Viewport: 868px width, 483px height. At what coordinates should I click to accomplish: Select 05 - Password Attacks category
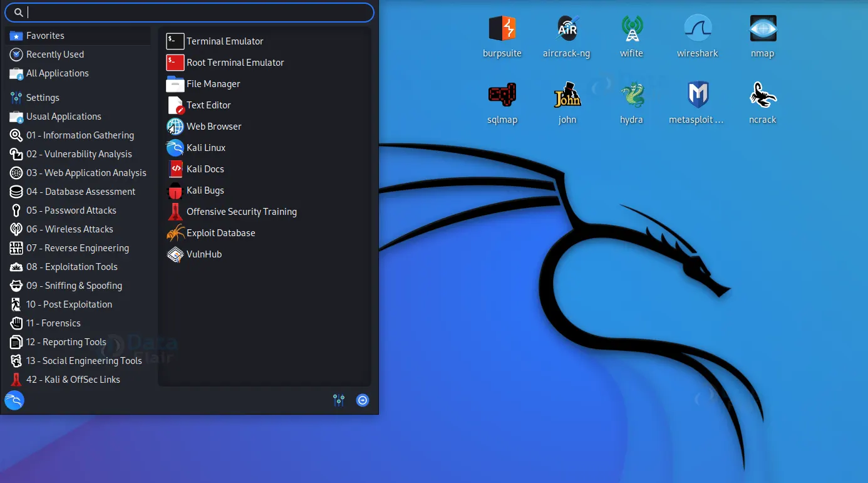tap(78, 210)
